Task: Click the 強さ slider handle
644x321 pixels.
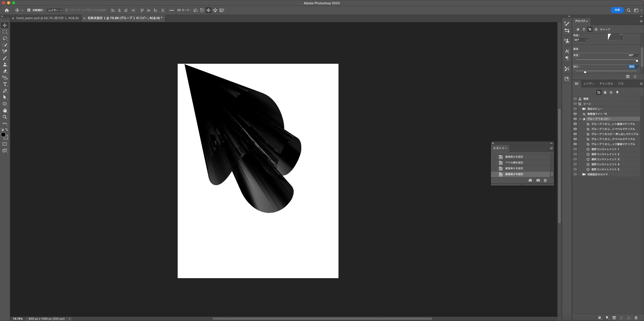Action: point(585,72)
